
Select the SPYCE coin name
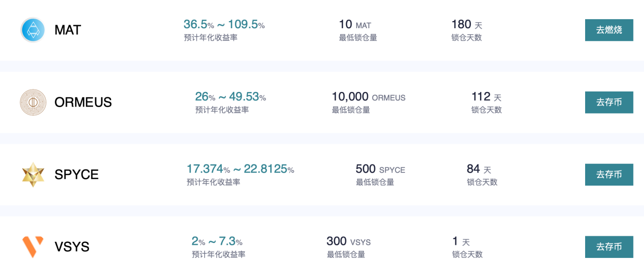coord(76,175)
